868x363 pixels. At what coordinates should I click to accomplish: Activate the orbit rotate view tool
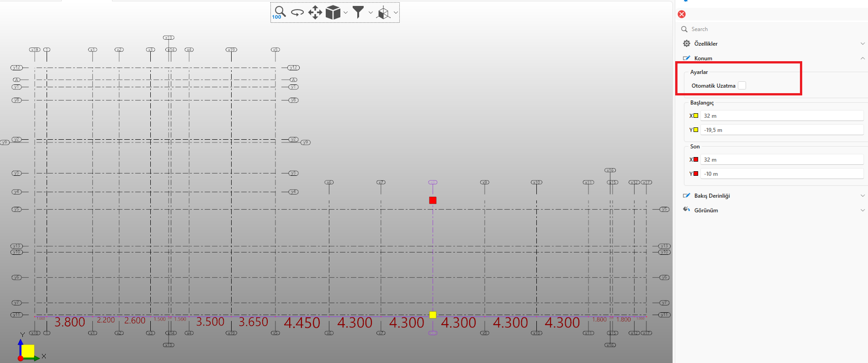coord(297,12)
